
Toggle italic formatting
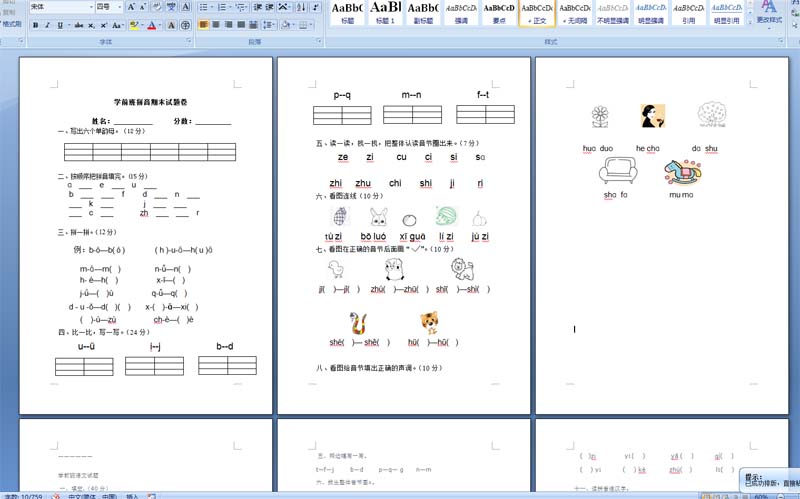tap(47, 25)
